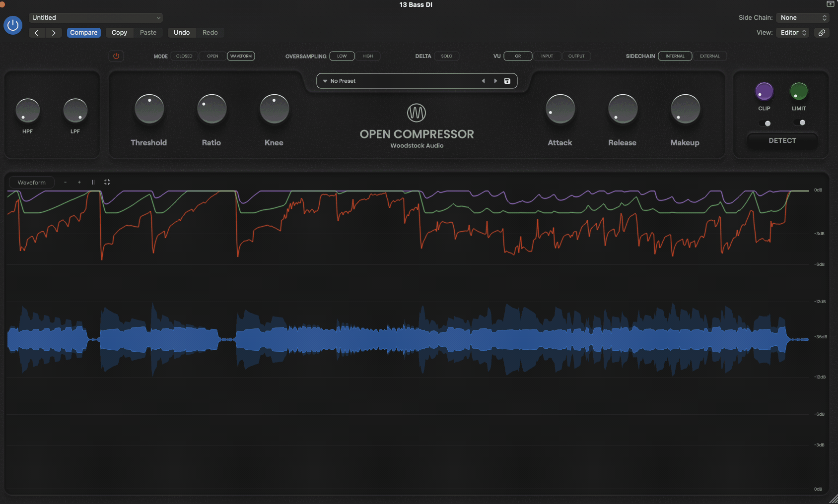Click the blue plugin power button
This screenshot has height=504, width=838.
[x=13, y=25]
